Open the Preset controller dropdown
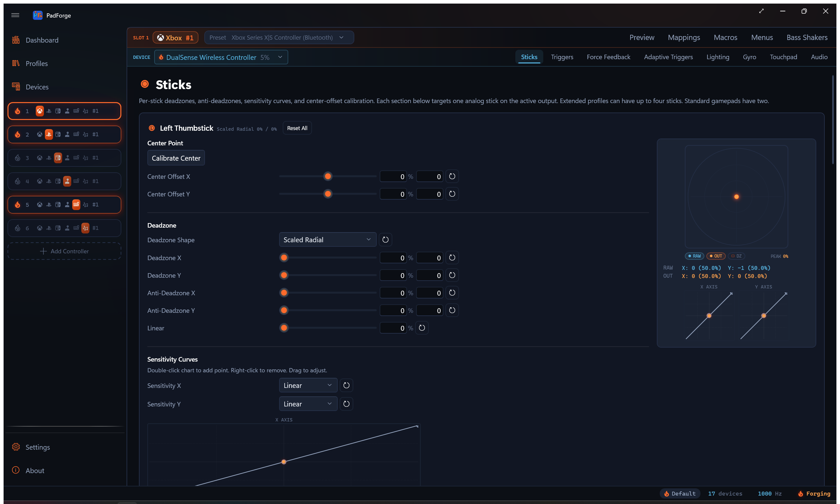Viewport: 840px width, 504px height. [279, 38]
